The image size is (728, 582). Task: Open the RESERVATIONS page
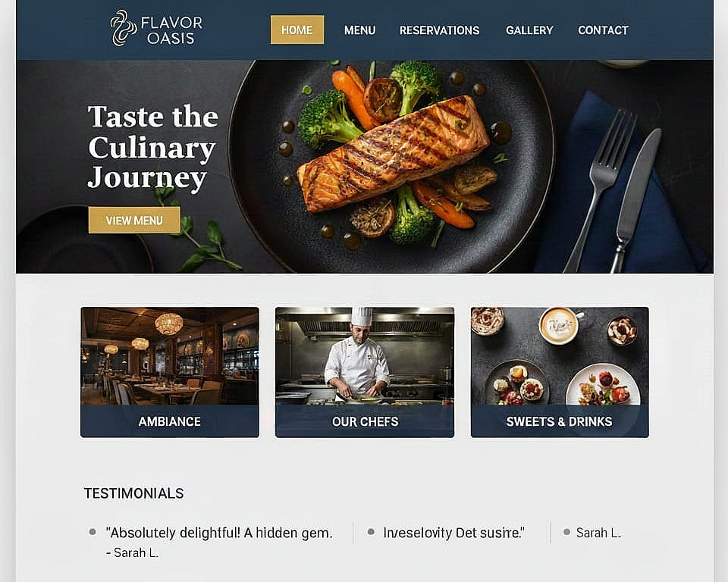pyautogui.click(x=439, y=30)
